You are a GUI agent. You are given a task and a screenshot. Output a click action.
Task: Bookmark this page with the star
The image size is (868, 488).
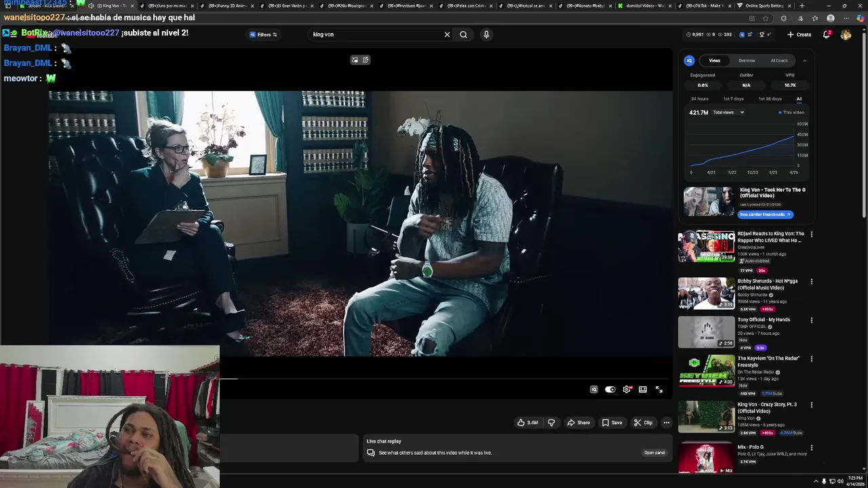[x=766, y=18]
